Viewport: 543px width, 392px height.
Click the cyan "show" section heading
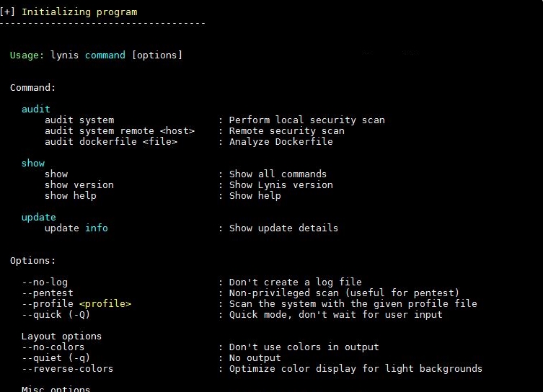(x=33, y=163)
